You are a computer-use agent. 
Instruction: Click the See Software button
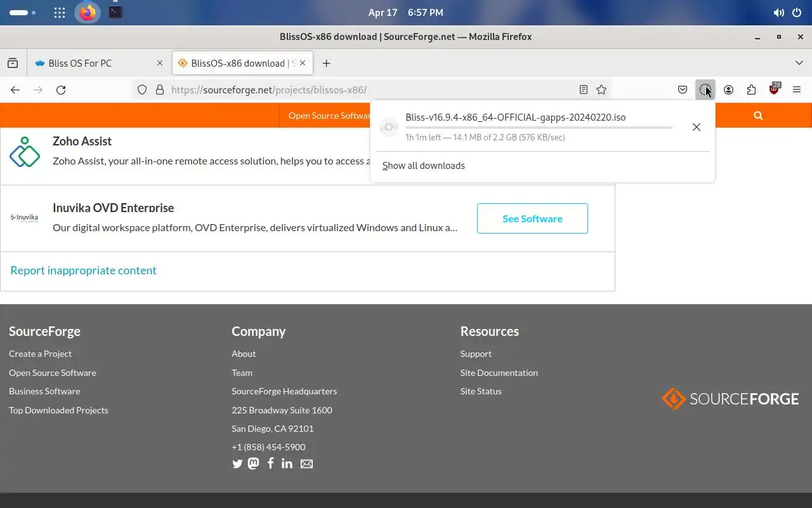click(x=532, y=218)
